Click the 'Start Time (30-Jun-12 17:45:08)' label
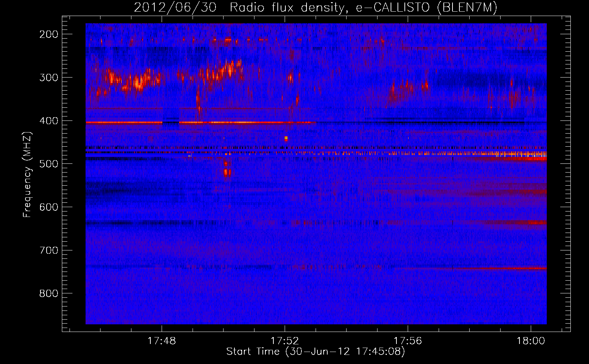The image size is (589, 364). (316, 352)
